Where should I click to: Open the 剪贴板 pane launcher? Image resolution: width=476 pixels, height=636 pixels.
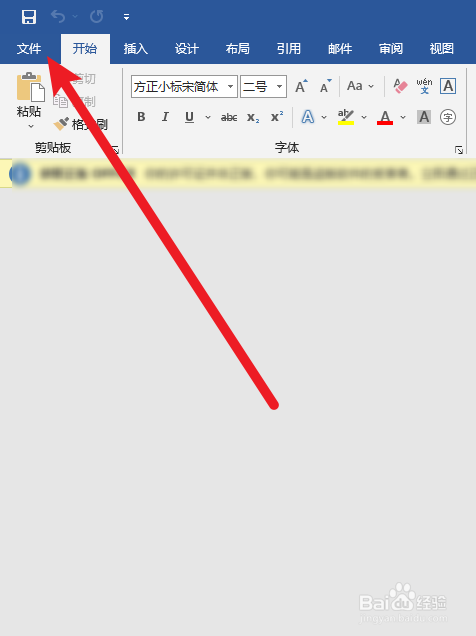116,150
